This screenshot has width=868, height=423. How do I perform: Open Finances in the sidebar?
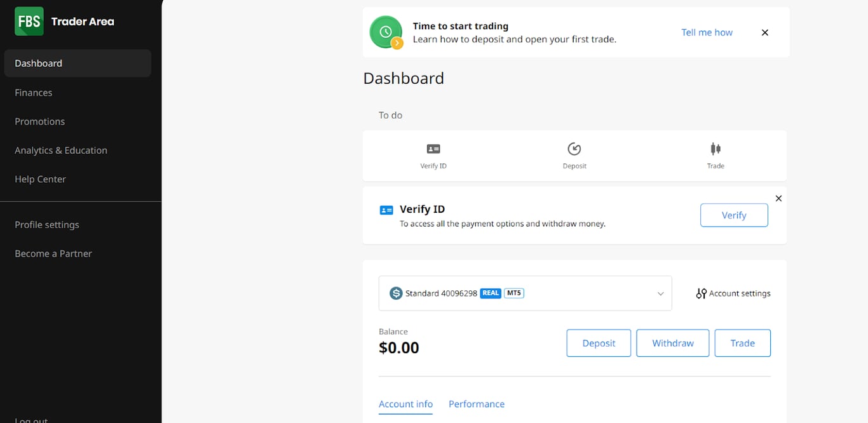(x=34, y=93)
